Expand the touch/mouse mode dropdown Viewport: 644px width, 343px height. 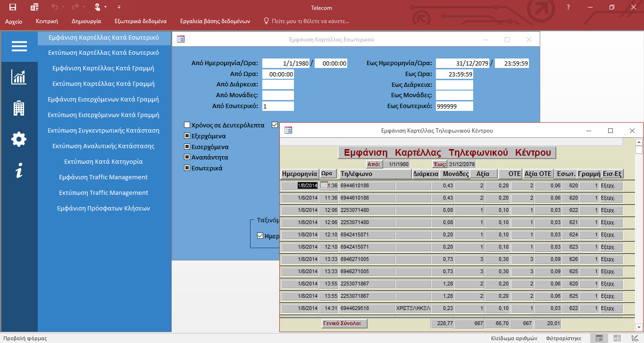pos(105,7)
